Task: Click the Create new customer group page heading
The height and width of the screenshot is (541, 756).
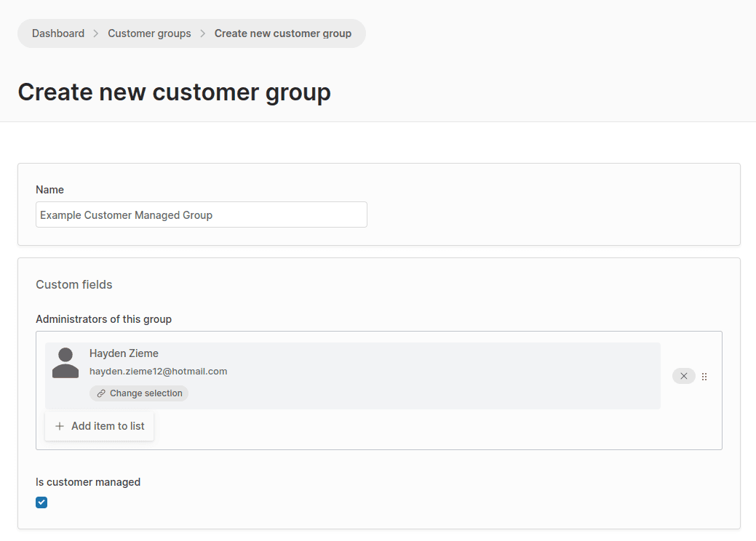Action: point(174,92)
